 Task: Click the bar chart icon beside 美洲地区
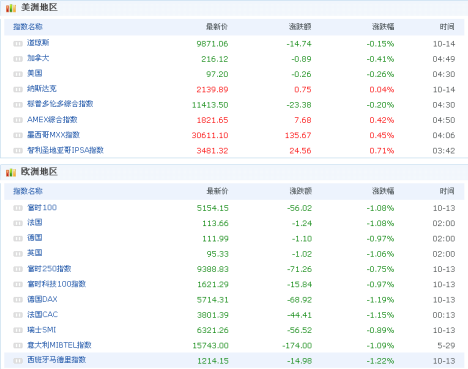[x=11, y=8]
